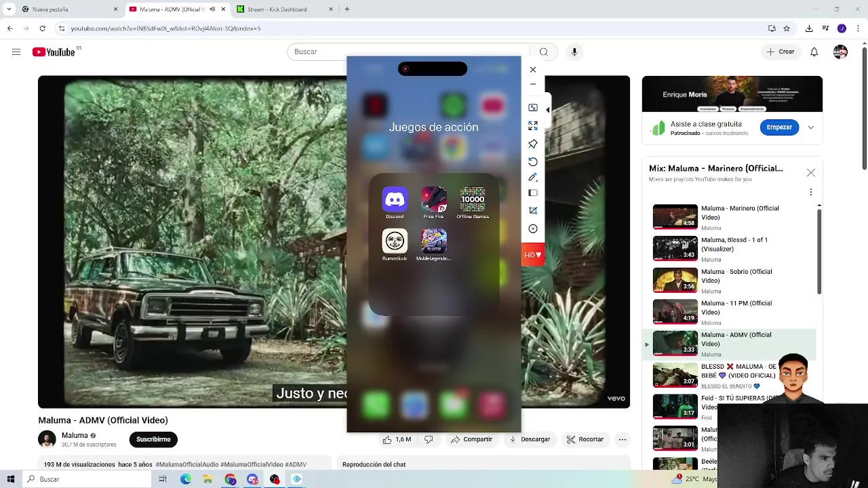Image resolution: width=868 pixels, height=488 pixels.
Task: Pin the phone mirror window on top
Action: point(533,144)
